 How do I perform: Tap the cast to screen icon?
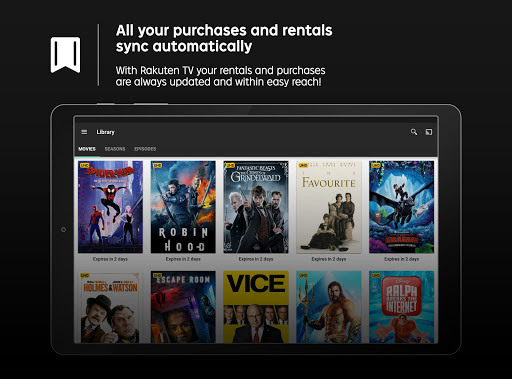(429, 132)
